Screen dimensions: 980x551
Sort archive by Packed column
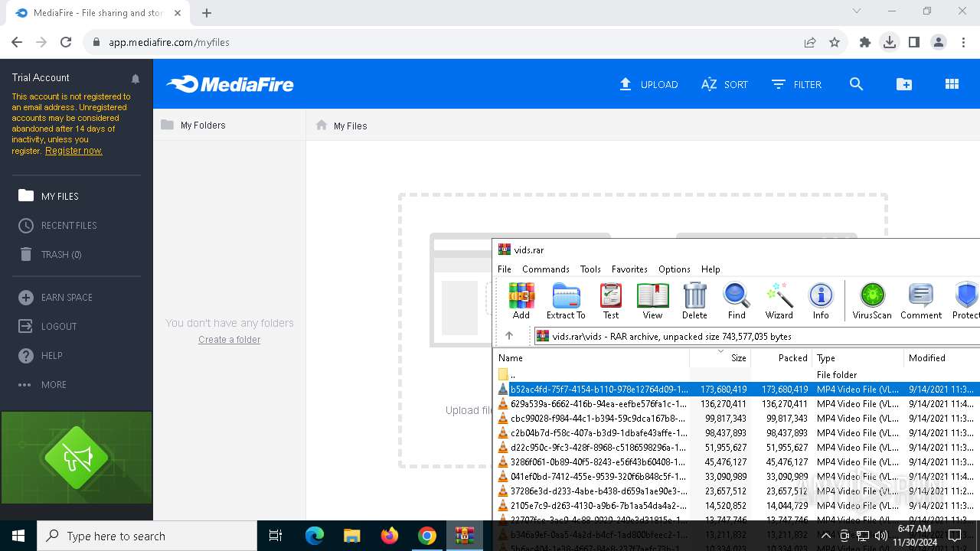click(x=782, y=358)
